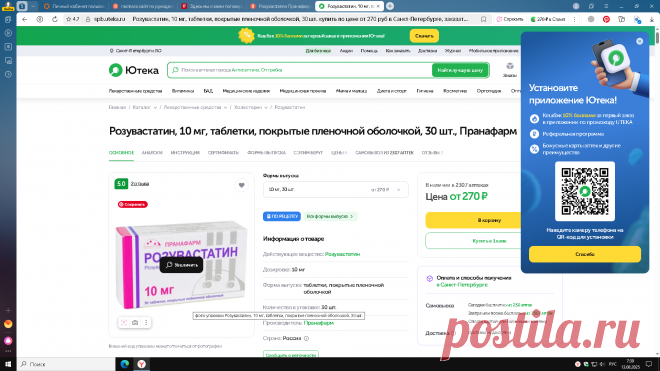Image resolution: width=660 pixels, height=371 pixels.
Task: Reload the page with refresh icon
Action: [55, 19]
